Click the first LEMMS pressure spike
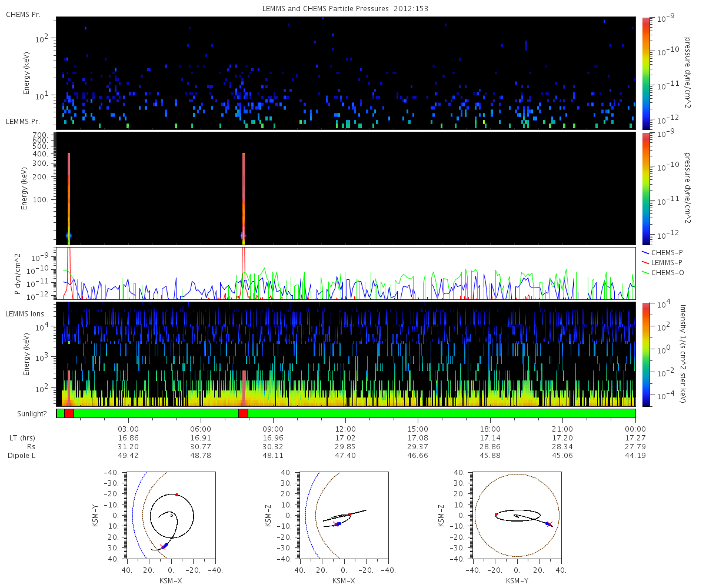This screenshot has height=588, width=706. pyautogui.click(x=69, y=194)
